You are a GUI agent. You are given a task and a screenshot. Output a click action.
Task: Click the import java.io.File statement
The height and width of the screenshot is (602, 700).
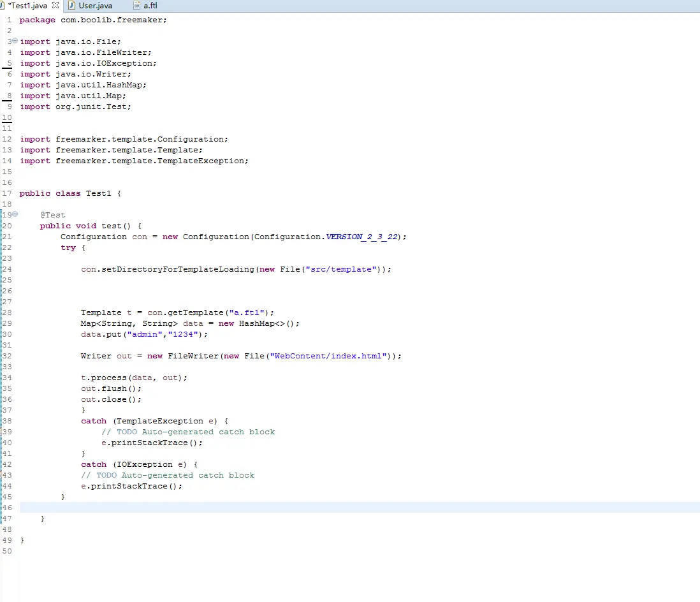(70, 41)
